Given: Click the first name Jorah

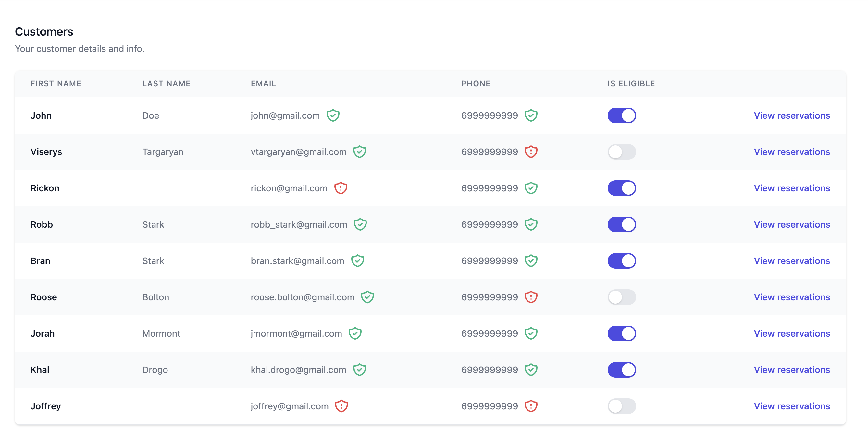Looking at the screenshot, I should click(x=43, y=334).
